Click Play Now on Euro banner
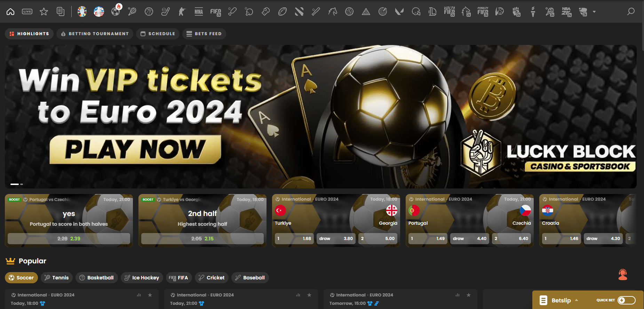This screenshot has height=309, width=644. pyautogui.click(x=135, y=149)
